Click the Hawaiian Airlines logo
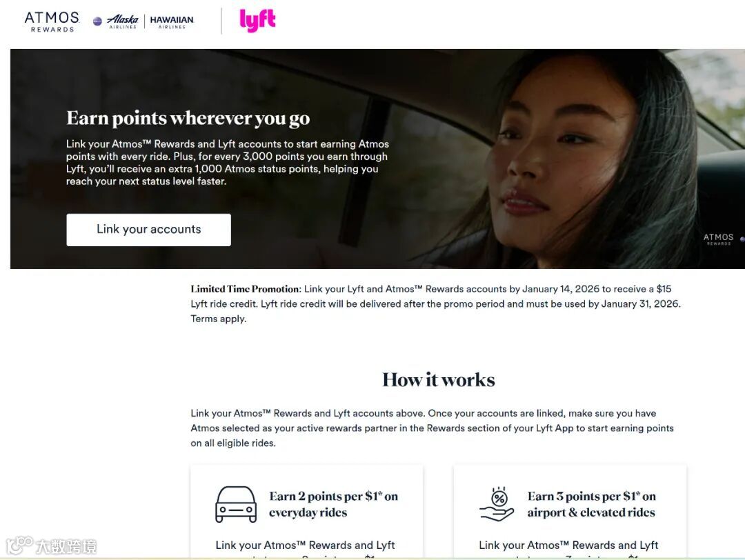Screen dimensions: 745x560 pyautogui.click(x=172, y=22)
